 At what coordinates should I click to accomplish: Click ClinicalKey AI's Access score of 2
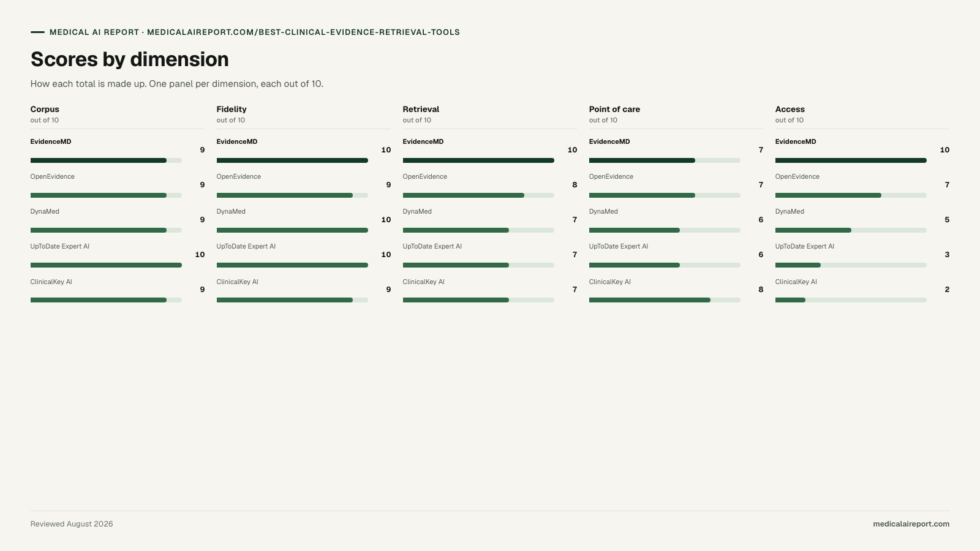pyautogui.click(x=947, y=290)
